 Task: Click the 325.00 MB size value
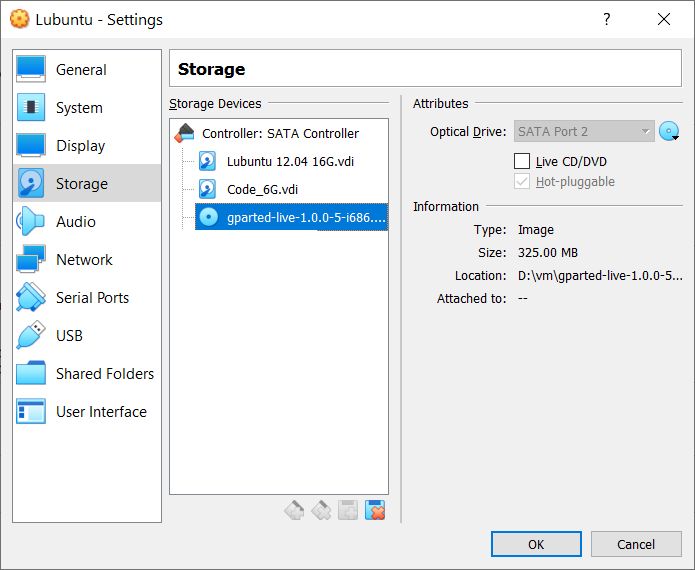[548, 253]
